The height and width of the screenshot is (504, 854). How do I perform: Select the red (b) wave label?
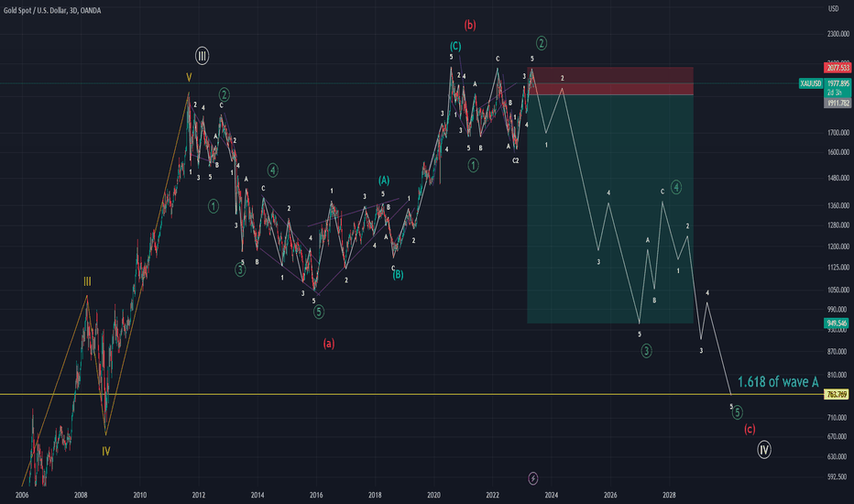click(x=469, y=25)
